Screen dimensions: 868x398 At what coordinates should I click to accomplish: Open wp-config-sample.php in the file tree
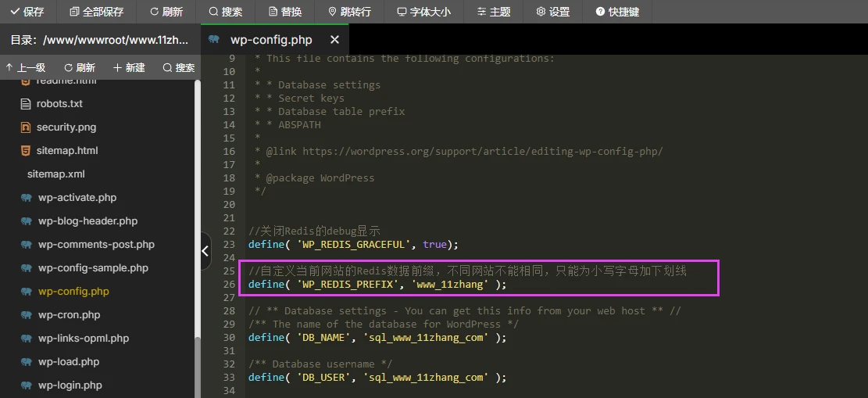(93, 267)
